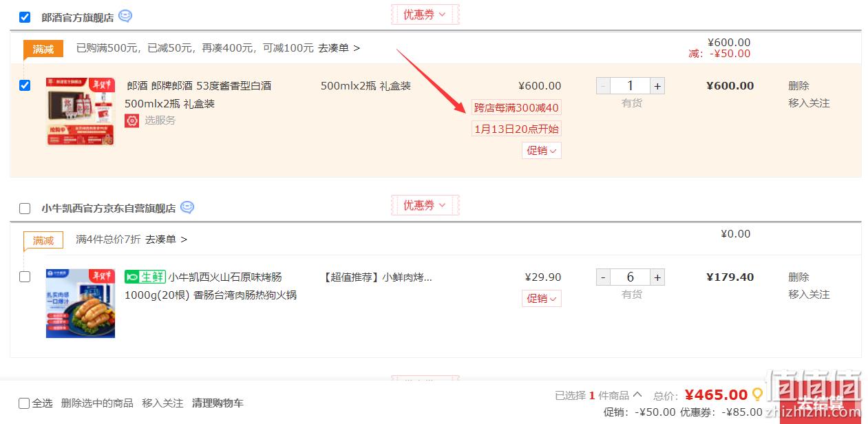This screenshot has width=868, height=424.
Task: Open 小牛凯西官方京东自营旗舰店 store link
Action: tap(109, 209)
